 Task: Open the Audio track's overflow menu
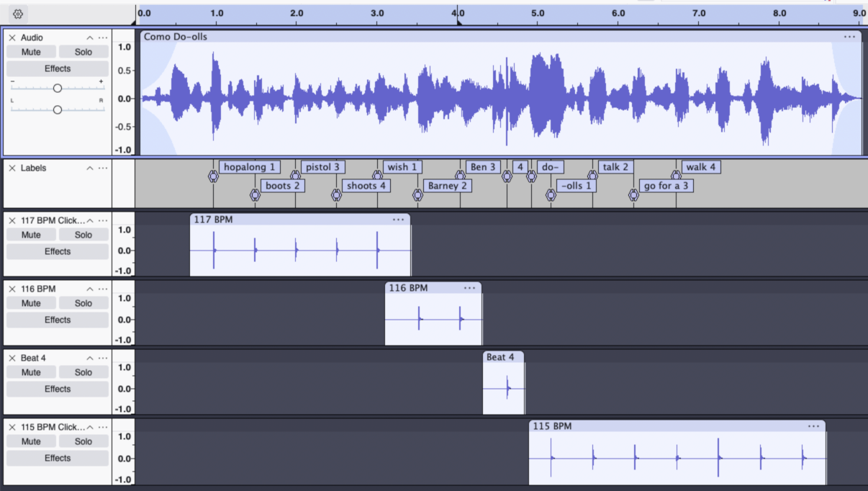[103, 37]
